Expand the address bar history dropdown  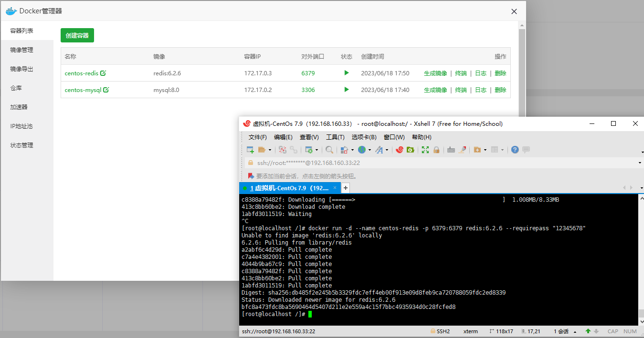click(x=640, y=163)
